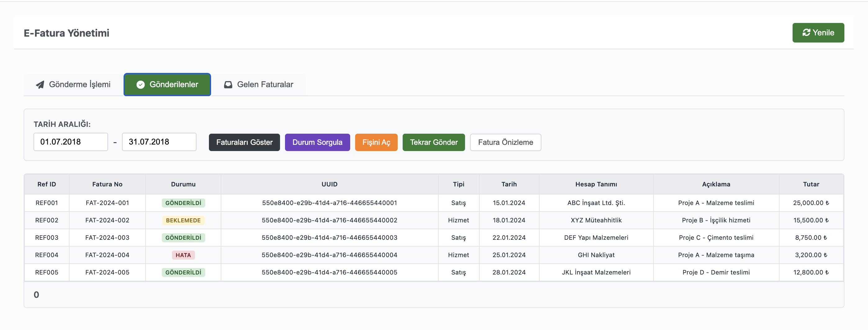The height and width of the screenshot is (330, 868).
Task: Click the BEKLEMEDE status badge for FAT-2024-002
Action: pyautogui.click(x=183, y=220)
